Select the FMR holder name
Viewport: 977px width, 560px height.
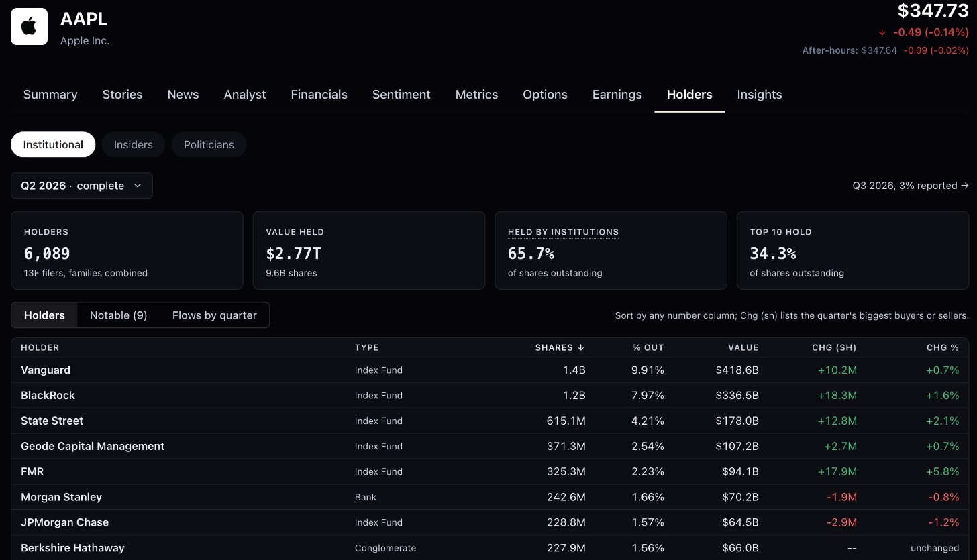coord(32,471)
